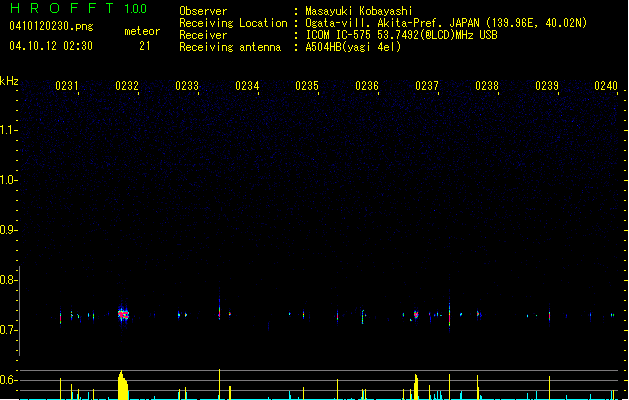Viewport: 629px width, 400px height.
Task: Click the 0236 time marker
Action: (367, 86)
